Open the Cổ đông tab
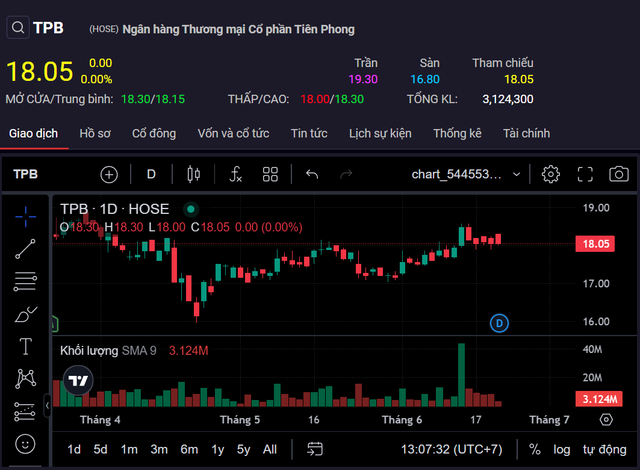 point(154,133)
